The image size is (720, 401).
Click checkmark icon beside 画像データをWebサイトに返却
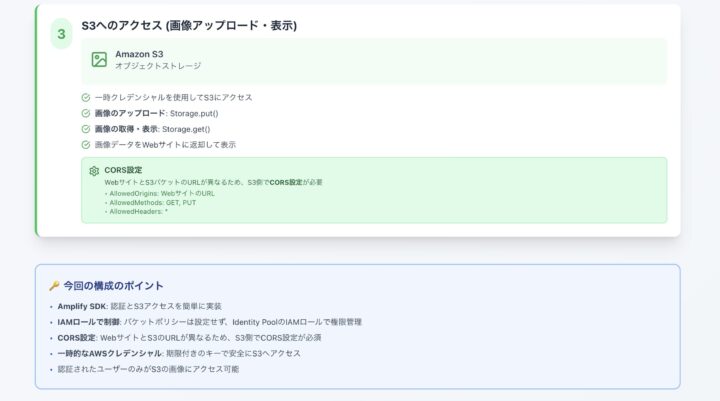86,145
